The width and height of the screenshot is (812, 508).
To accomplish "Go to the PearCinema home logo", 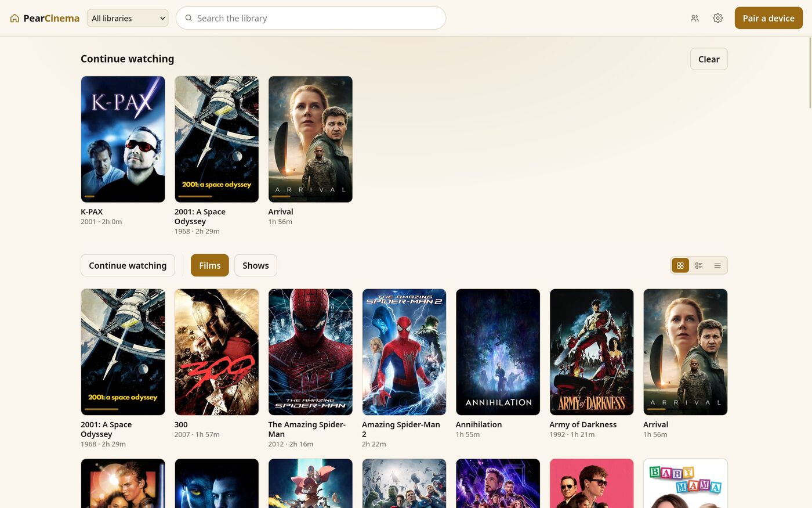I will [45, 18].
